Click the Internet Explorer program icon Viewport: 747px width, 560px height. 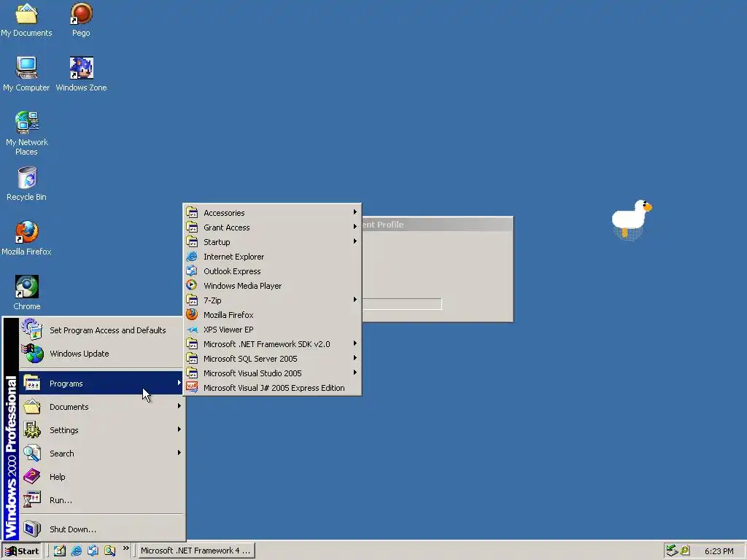pos(192,256)
